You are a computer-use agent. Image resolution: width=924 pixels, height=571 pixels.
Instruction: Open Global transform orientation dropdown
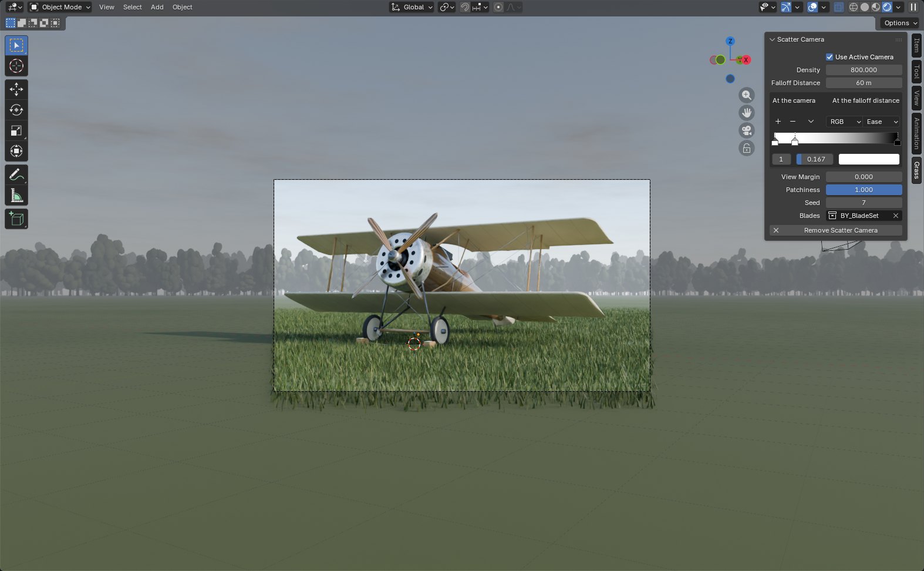pos(412,7)
